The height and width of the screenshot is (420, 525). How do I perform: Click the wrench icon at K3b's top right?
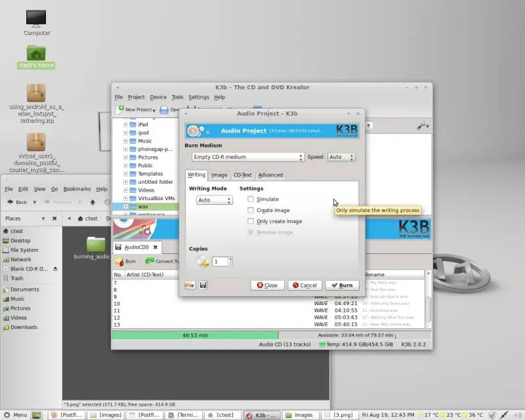click(423, 125)
